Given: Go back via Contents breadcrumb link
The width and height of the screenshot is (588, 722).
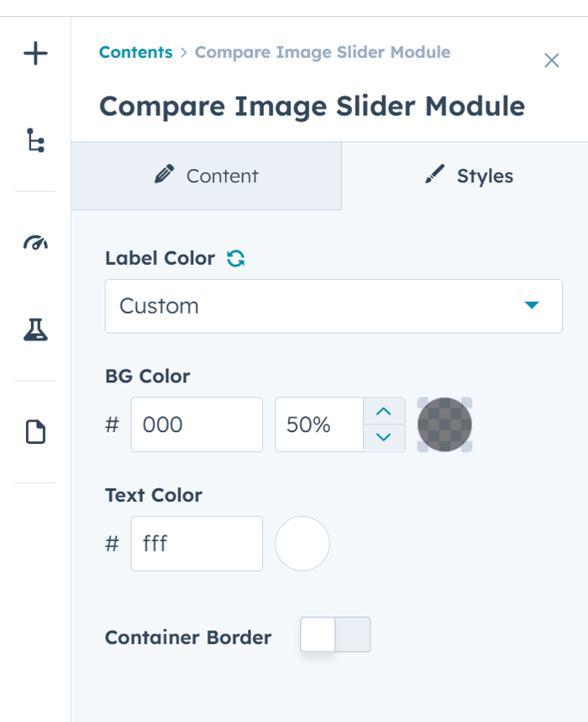Looking at the screenshot, I should (x=136, y=52).
